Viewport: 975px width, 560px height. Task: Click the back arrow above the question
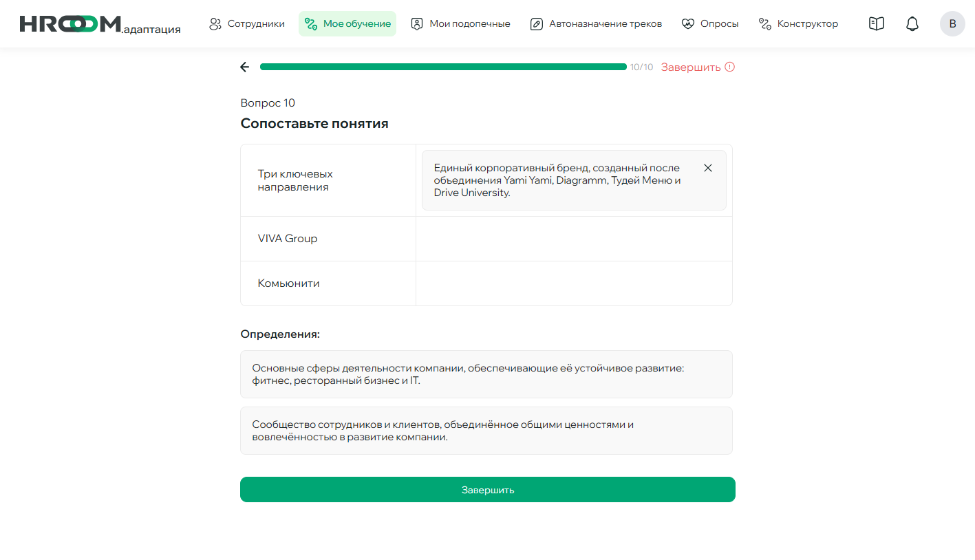point(245,67)
